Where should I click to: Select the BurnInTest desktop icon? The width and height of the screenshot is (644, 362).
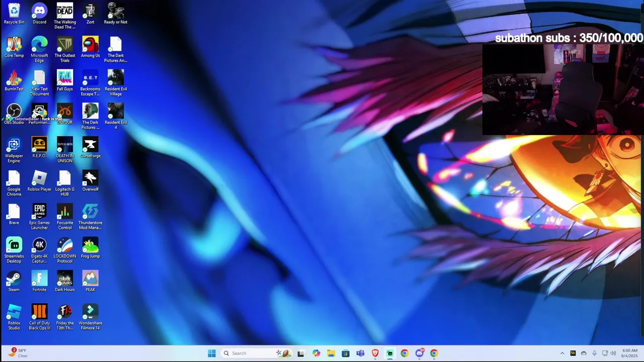[14, 80]
